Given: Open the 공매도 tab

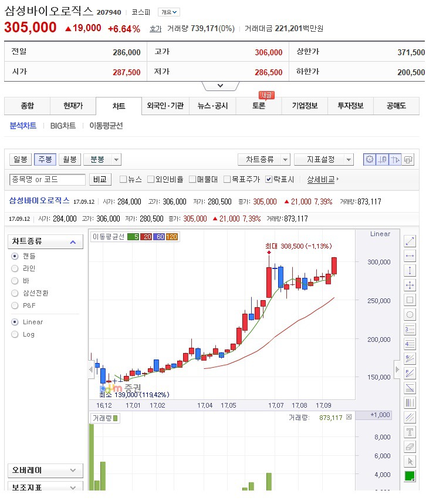Looking at the screenshot, I should click(397, 106).
